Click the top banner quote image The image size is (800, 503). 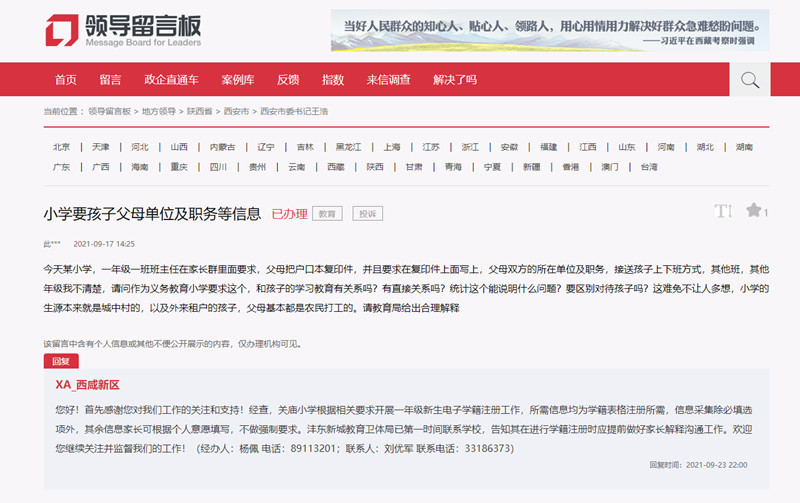click(550, 30)
